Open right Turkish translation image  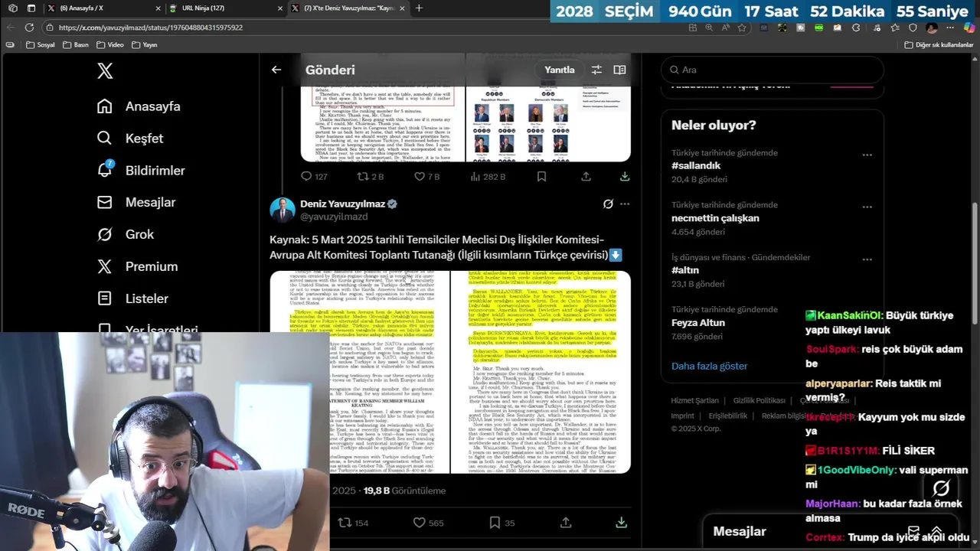541,372
